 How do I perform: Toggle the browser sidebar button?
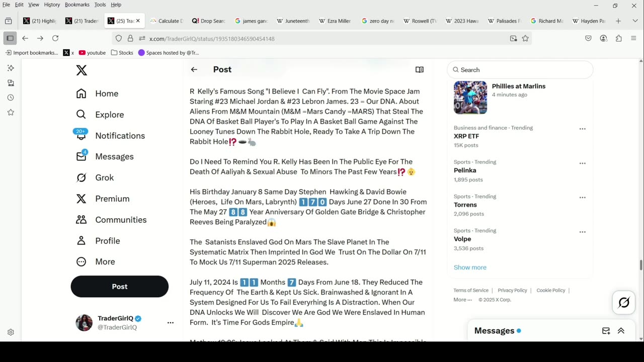click(x=10, y=38)
